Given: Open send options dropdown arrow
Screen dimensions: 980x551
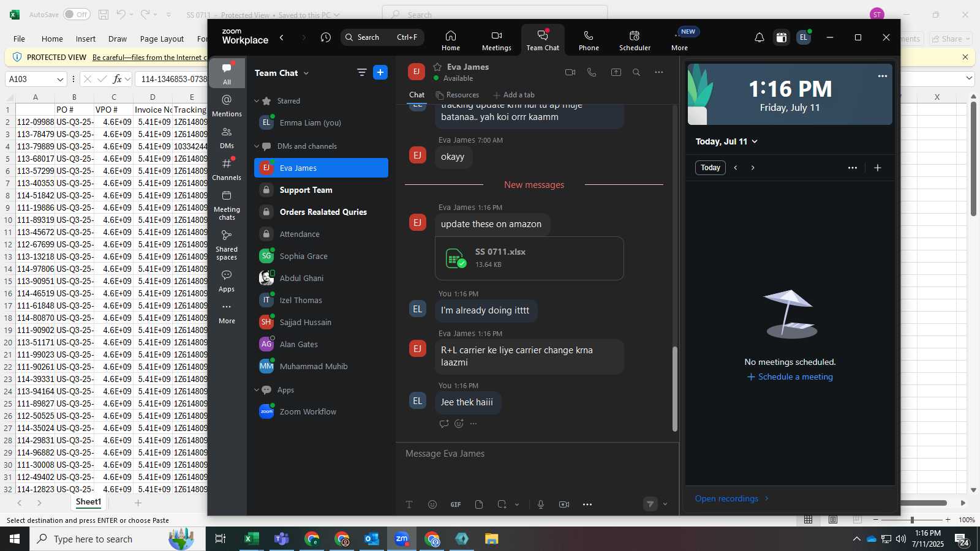Looking at the screenshot, I should (665, 504).
